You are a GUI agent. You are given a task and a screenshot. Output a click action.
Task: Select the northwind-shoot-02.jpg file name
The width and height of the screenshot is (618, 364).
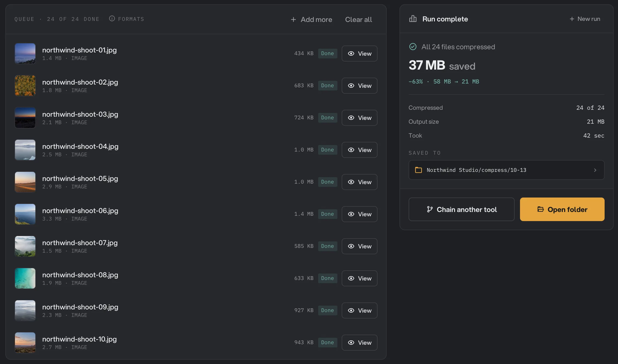click(x=80, y=82)
